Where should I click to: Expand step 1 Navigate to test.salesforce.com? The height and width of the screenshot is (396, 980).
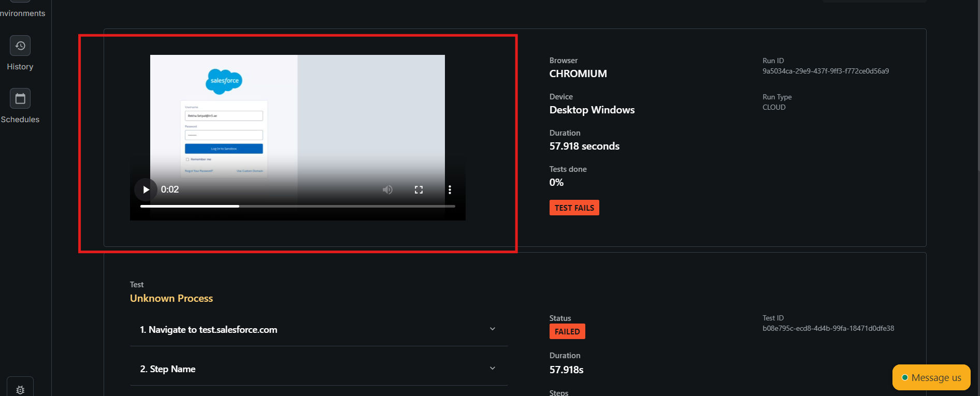pos(319,330)
